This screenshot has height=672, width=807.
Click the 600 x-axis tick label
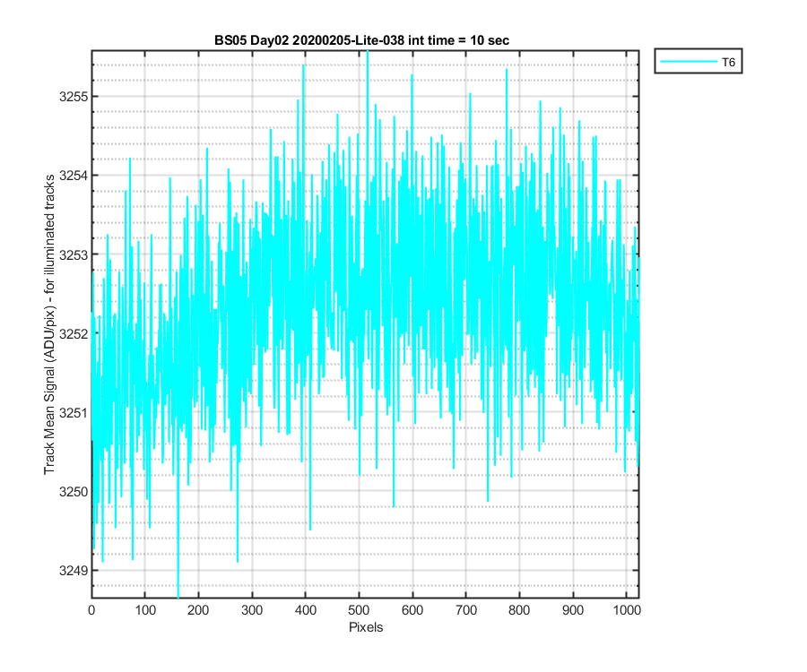(412, 610)
